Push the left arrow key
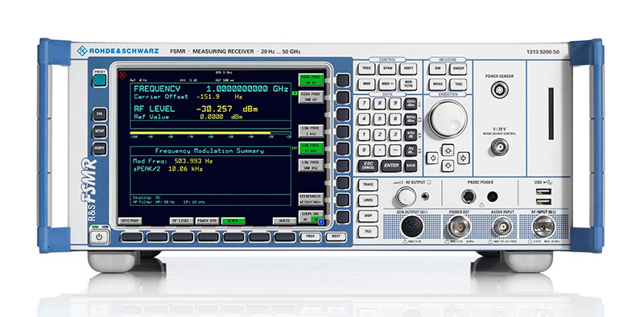The height and width of the screenshot is (317, 644). [431, 158]
